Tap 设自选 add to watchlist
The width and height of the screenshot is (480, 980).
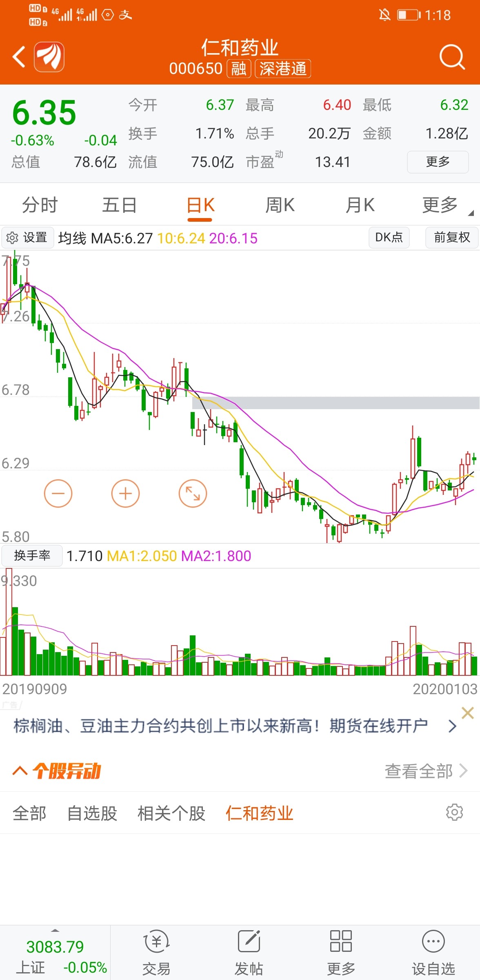(433, 953)
